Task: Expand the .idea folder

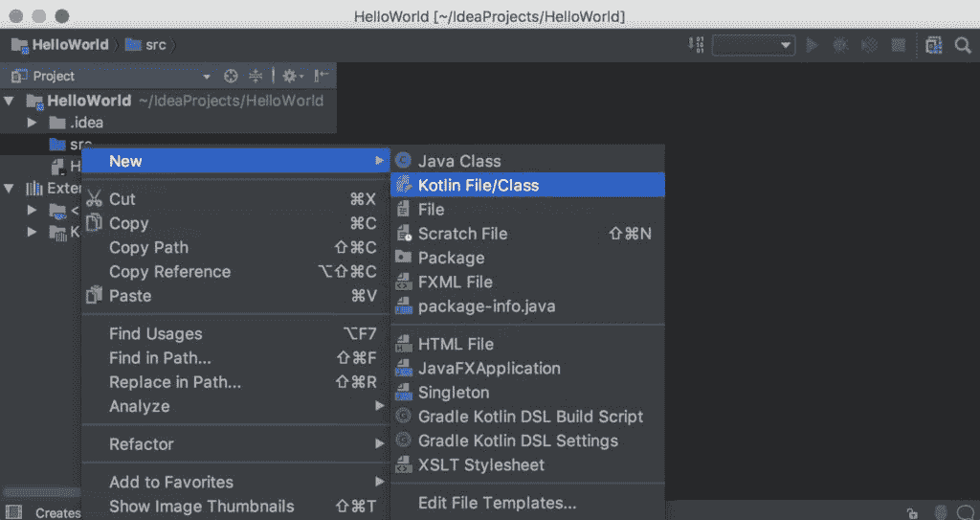Action: tap(32, 123)
